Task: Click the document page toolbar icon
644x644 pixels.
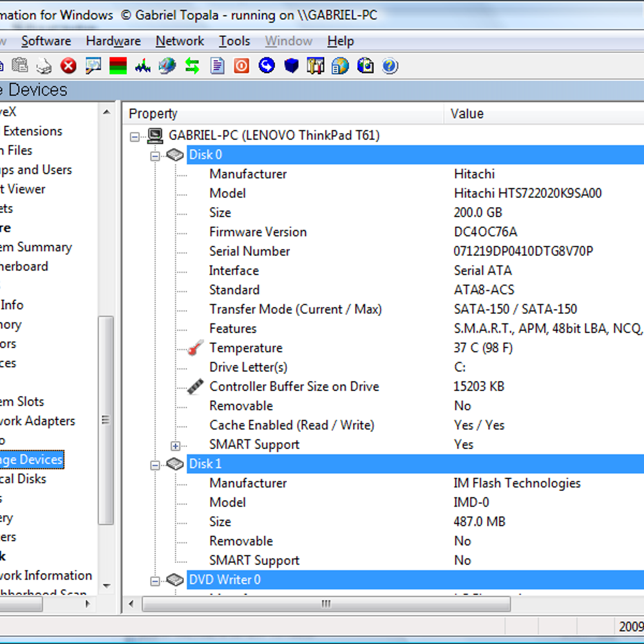Action: (217, 66)
